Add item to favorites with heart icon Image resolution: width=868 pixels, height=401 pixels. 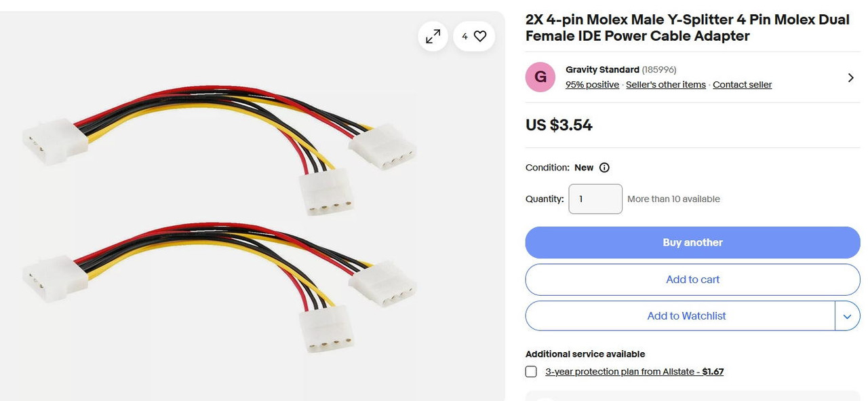coord(474,37)
